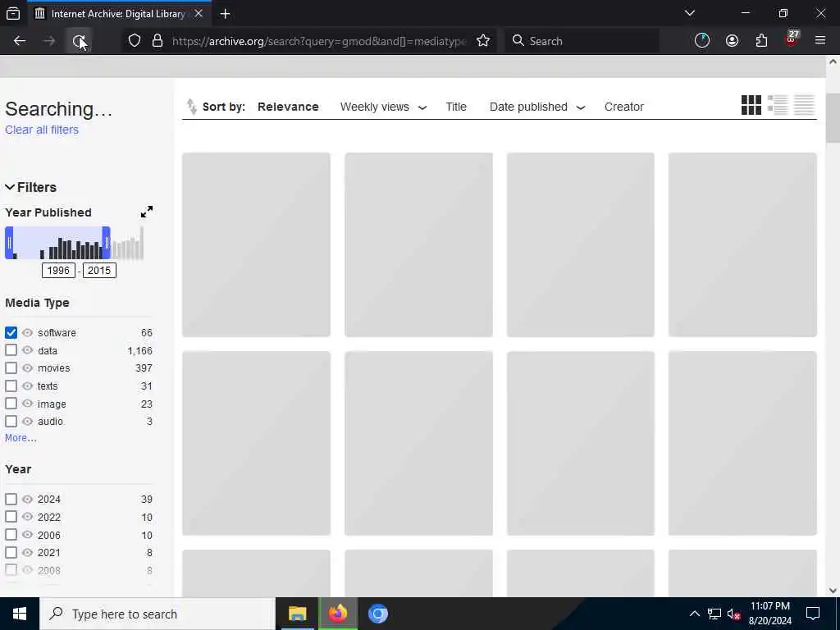Click Clear all filters link
This screenshot has width=840, height=630.
(x=42, y=130)
